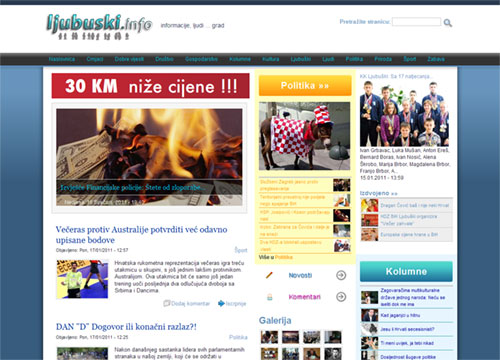The image size is (500, 360).
Task: Open the Dragan Čović highlighted article link
Action: pyautogui.click(x=415, y=205)
